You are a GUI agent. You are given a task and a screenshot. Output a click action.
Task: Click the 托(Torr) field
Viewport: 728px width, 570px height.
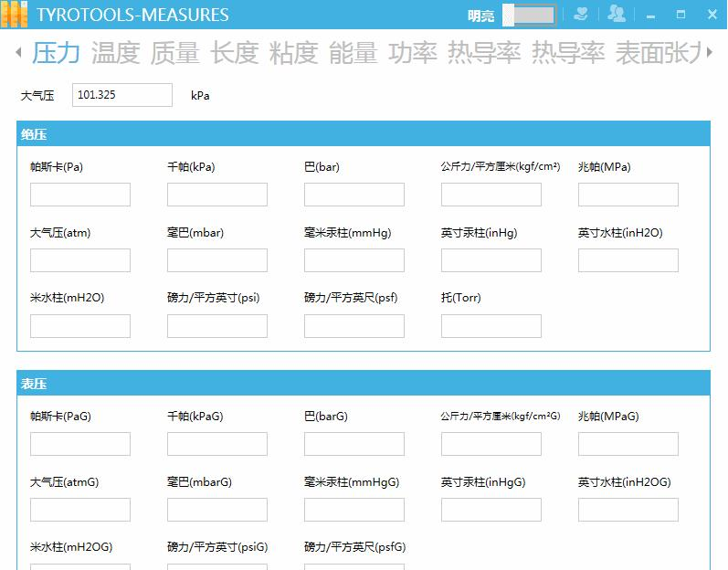coord(491,326)
